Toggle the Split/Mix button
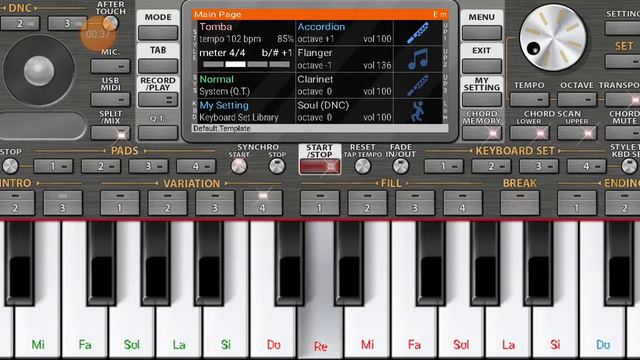 110,133
